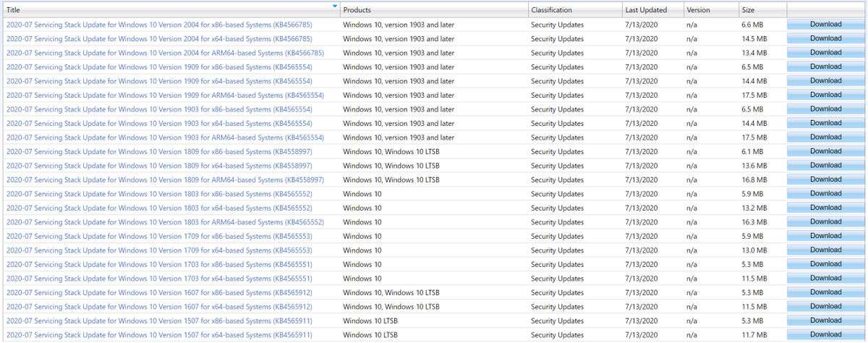868x343 pixels.
Task: Download the Version 1607 x86-based update
Action: click(825, 292)
